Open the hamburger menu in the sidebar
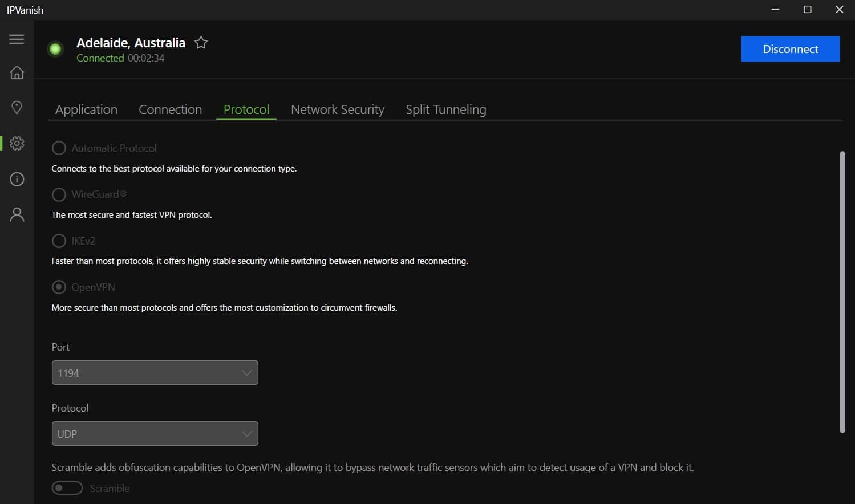Viewport: 855px width, 504px height. [17, 39]
